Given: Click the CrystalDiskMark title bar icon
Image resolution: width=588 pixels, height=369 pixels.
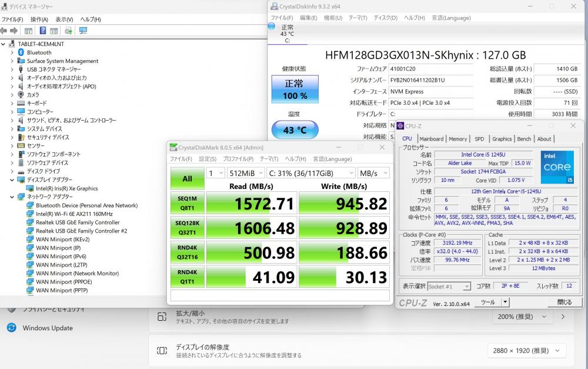Looking at the screenshot, I should coord(173,147).
